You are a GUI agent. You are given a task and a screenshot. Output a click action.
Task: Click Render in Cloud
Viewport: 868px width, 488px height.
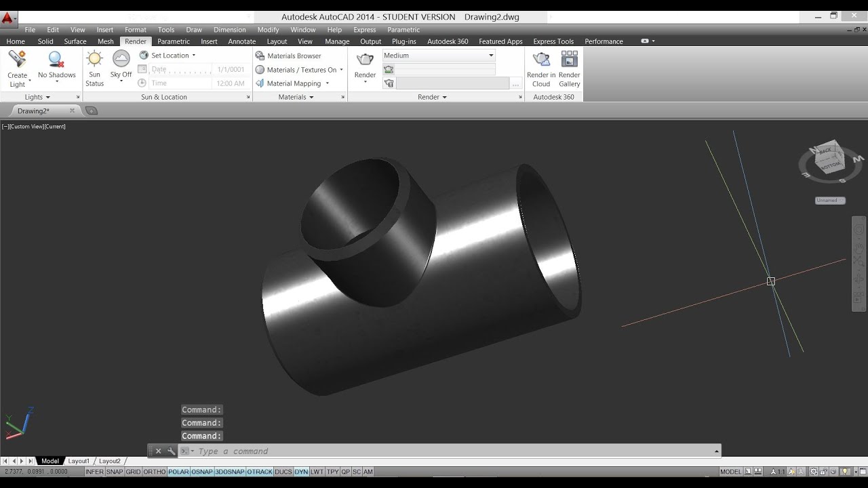pyautogui.click(x=541, y=69)
